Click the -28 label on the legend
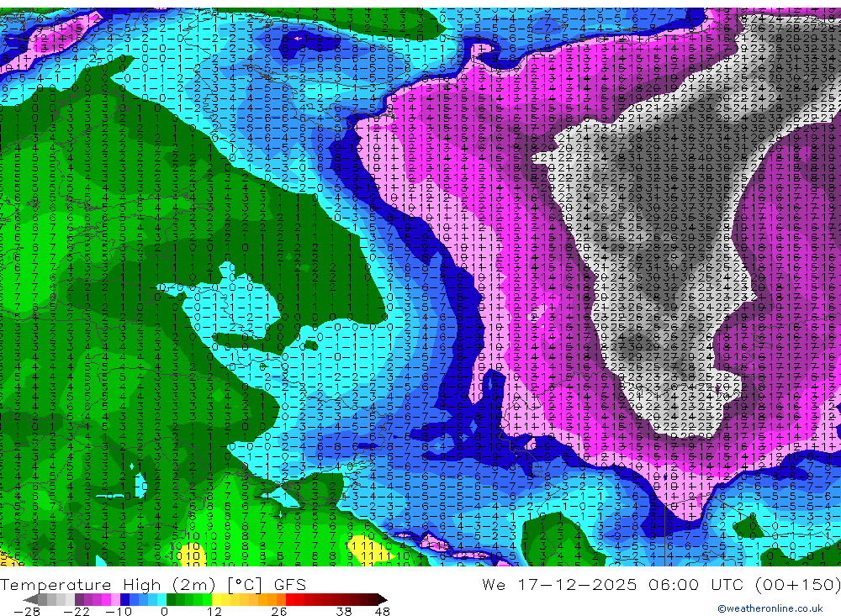The image size is (841, 616). point(27,612)
